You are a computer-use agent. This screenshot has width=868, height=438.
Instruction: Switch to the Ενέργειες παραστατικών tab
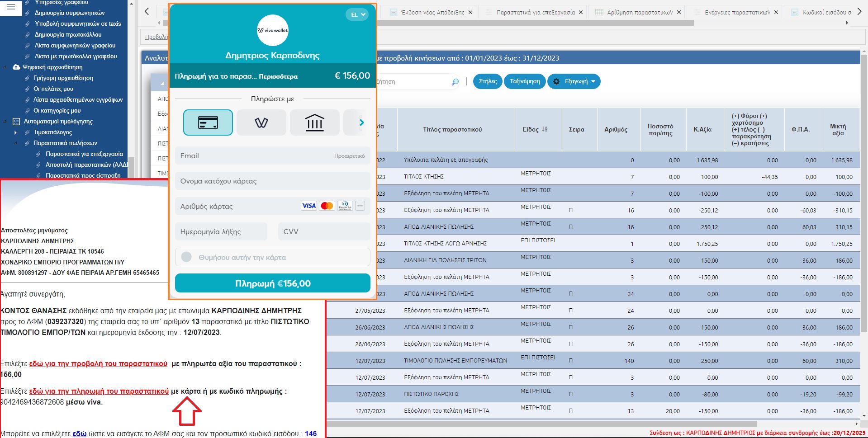point(737,12)
